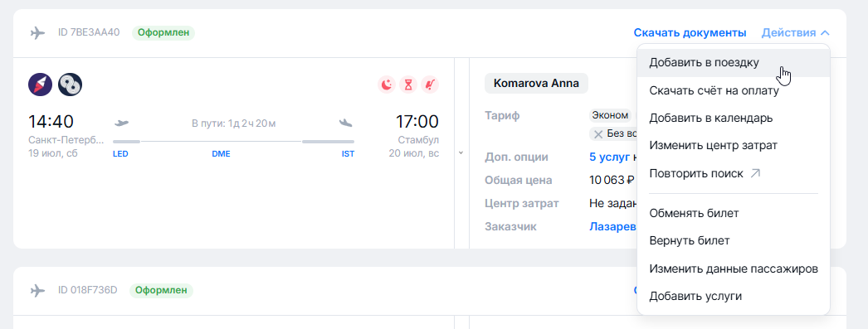Select 'Повторить поиск' menu item

coord(734,174)
